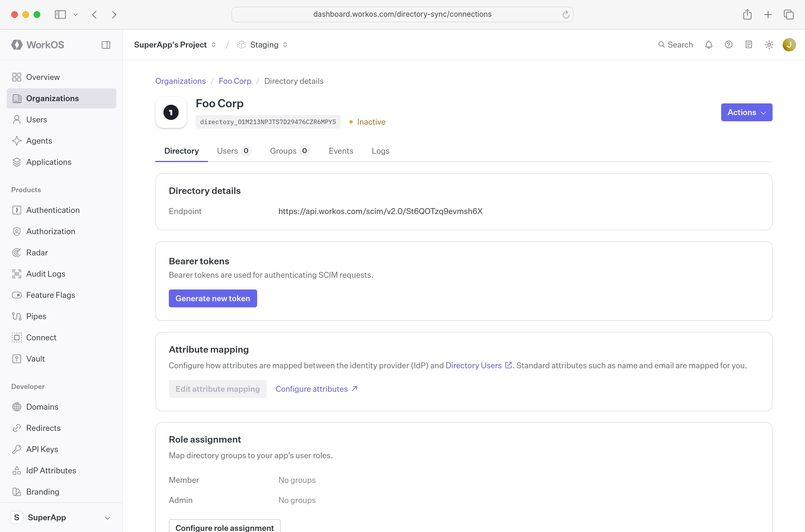This screenshot has width=805, height=532.
Task: Collapse the WorkOS sidebar panel icon
Action: [x=106, y=45]
